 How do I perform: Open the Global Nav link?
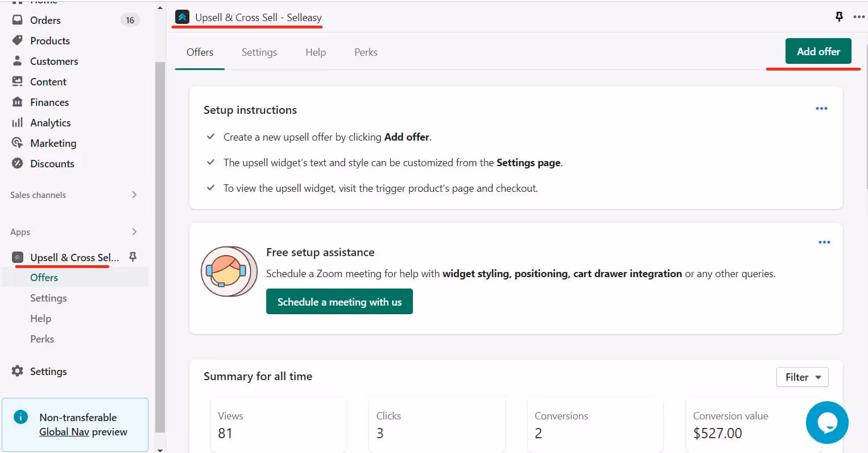[x=64, y=431]
